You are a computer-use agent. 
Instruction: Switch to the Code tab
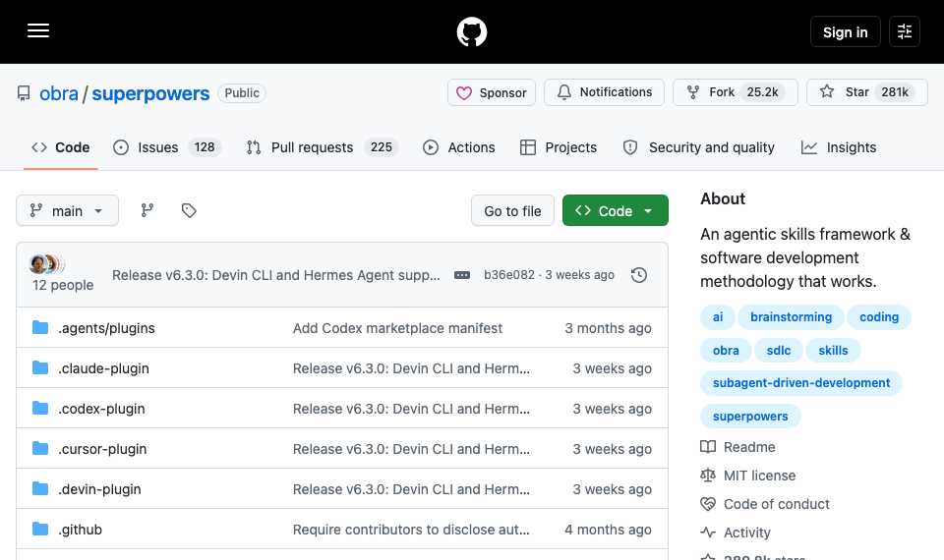pyautogui.click(x=60, y=147)
